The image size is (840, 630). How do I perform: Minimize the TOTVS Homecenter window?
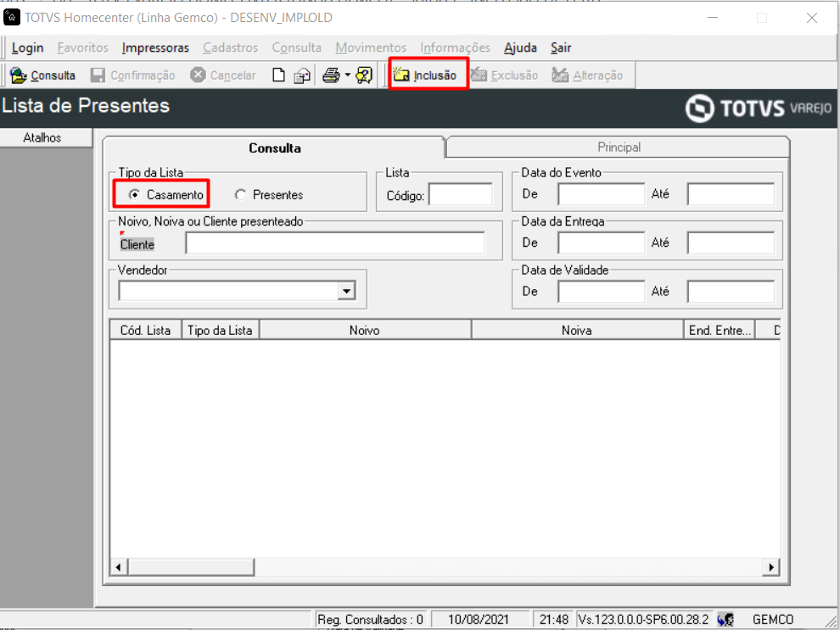[713, 18]
